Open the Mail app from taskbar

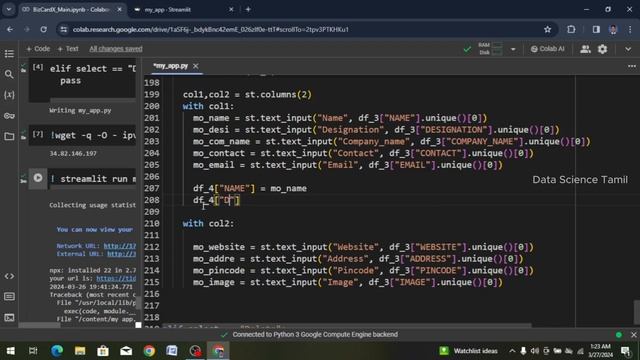coord(126,351)
